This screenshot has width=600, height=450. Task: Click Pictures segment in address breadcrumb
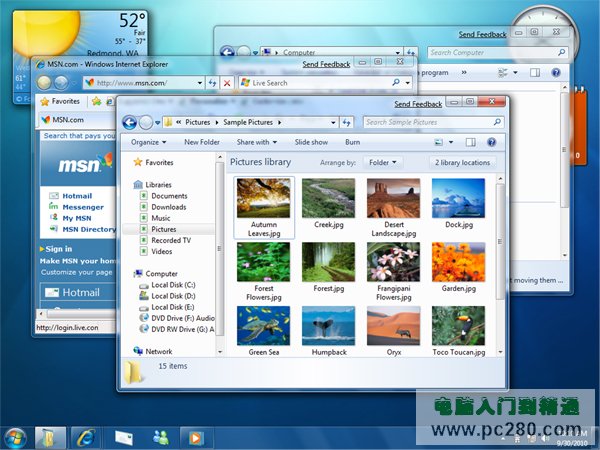click(x=197, y=122)
